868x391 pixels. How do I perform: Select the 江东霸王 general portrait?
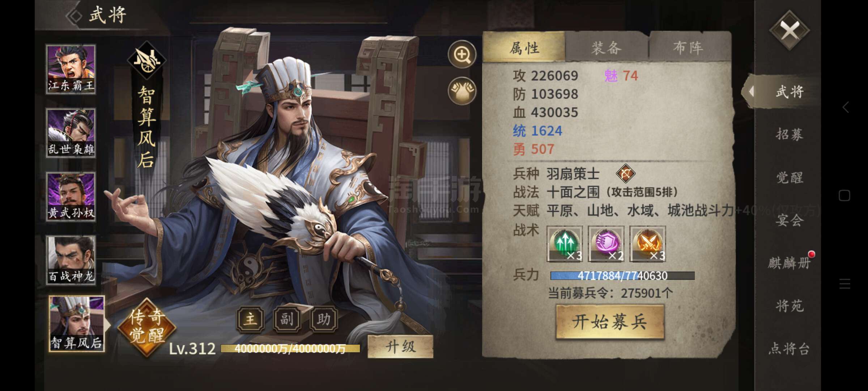71,69
